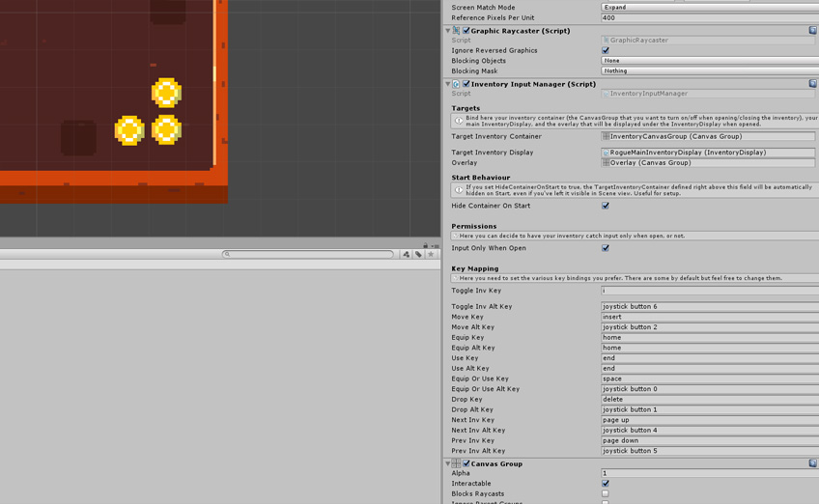Image resolution: width=819 pixels, height=504 pixels.
Task: Click Prev Inv Alt Key field
Action: [x=710, y=451]
